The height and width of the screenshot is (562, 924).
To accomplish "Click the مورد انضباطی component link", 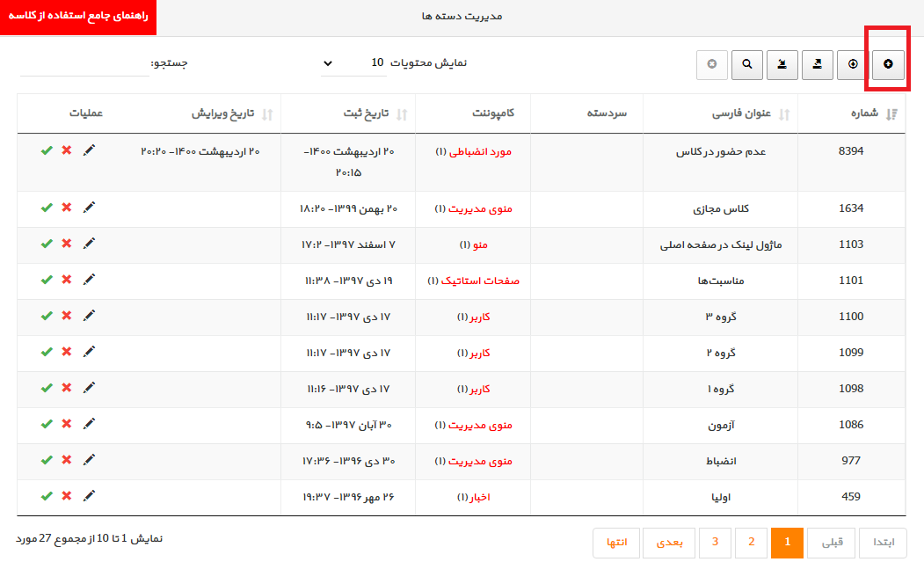I will [480, 152].
